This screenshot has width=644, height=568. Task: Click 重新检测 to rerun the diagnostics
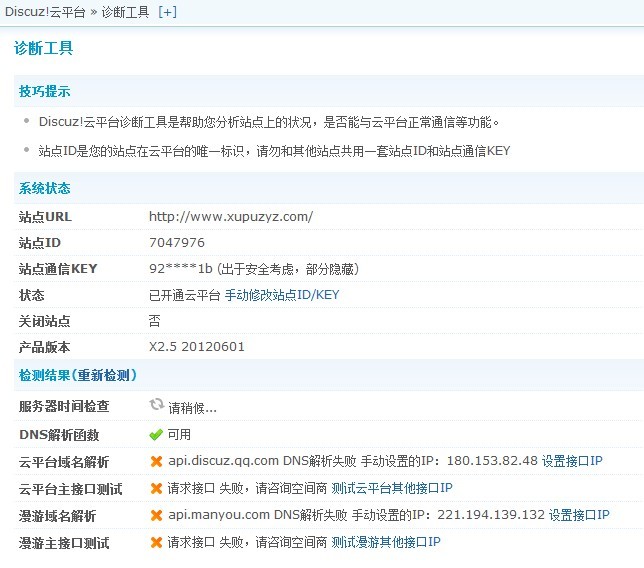pyautogui.click(x=103, y=375)
